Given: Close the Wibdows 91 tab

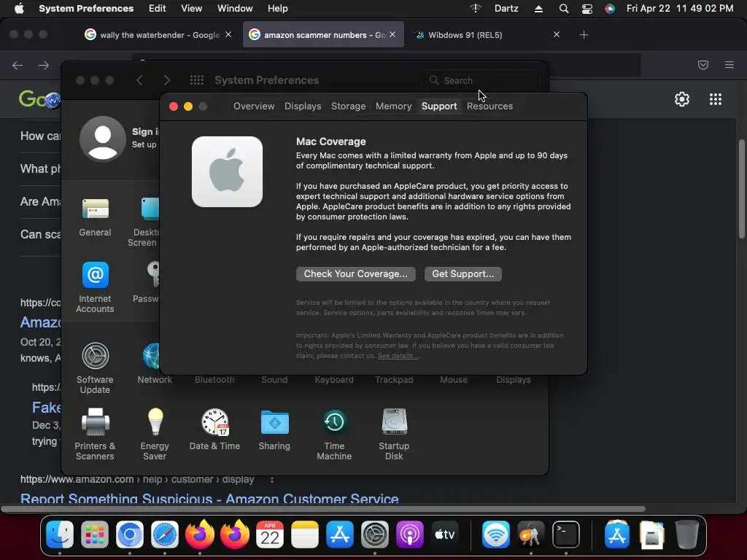Looking at the screenshot, I should tap(557, 34).
